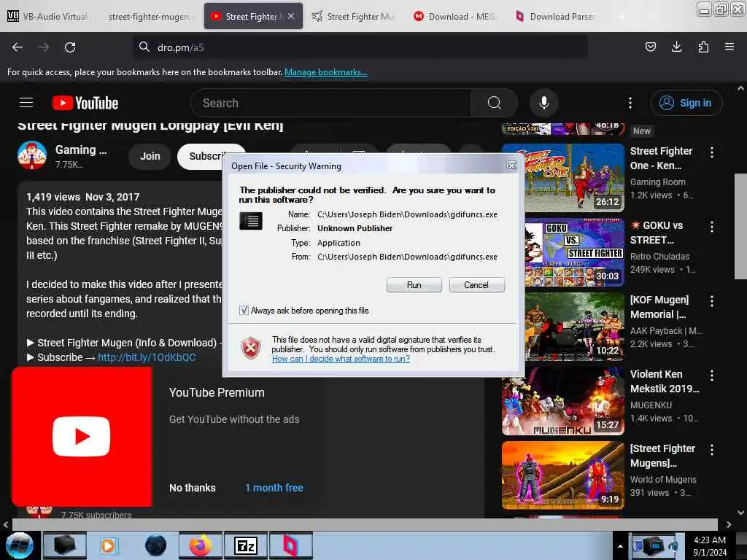Click scroll right arrow on horizontal scrollbar

click(729, 524)
